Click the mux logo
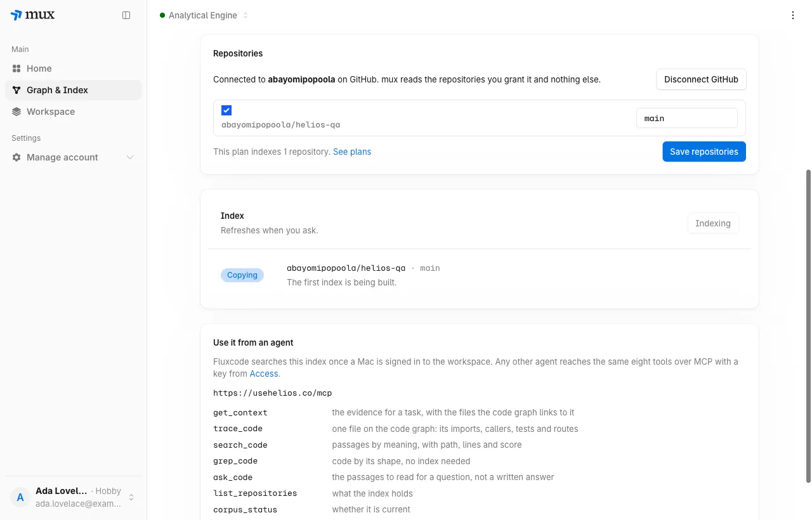The image size is (812, 520). click(x=32, y=15)
